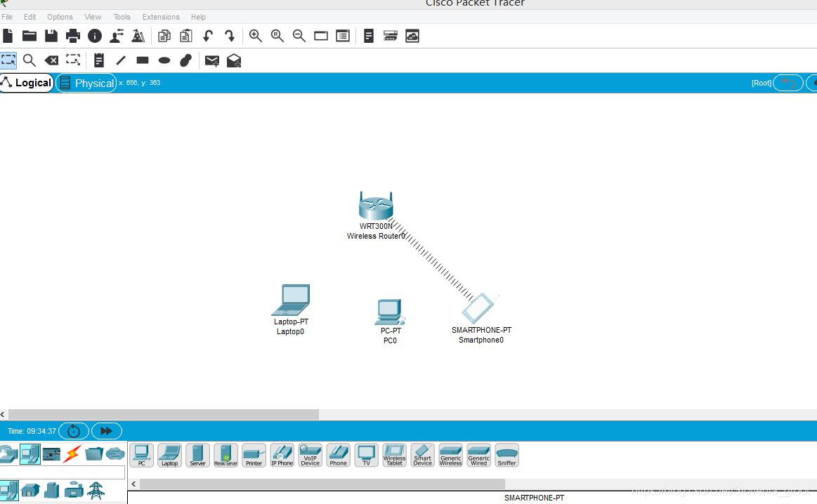Open the Edit menu
The height and width of the screenshot is (504, 817).
(30, 17)
